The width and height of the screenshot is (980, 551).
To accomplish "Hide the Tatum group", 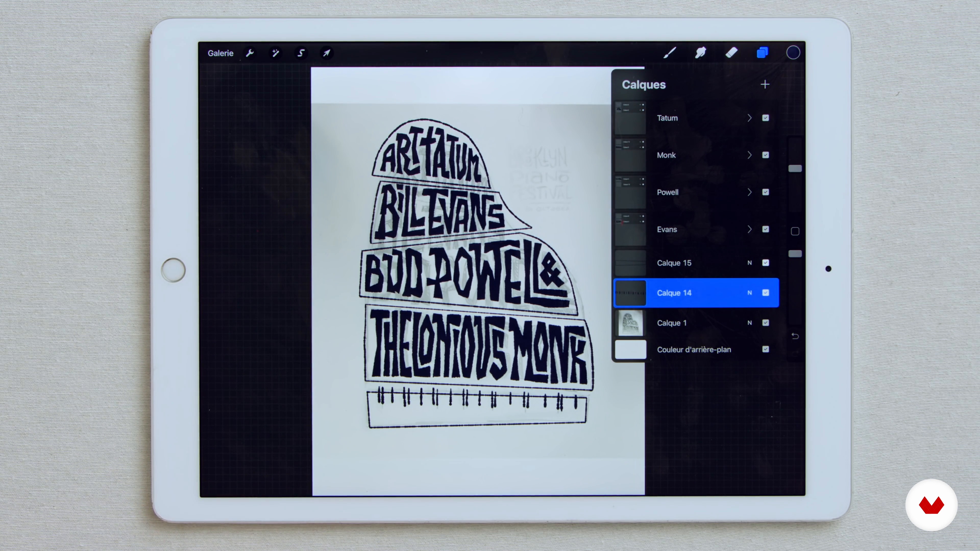I will (x=765, y=118).
